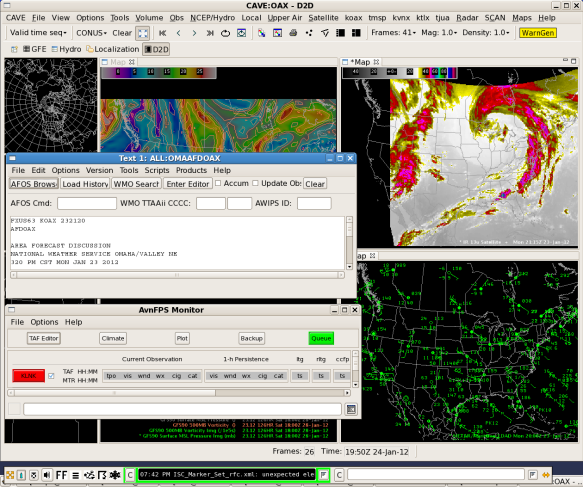Click inside the AFOS Cmd field

[x=87, y=203]
